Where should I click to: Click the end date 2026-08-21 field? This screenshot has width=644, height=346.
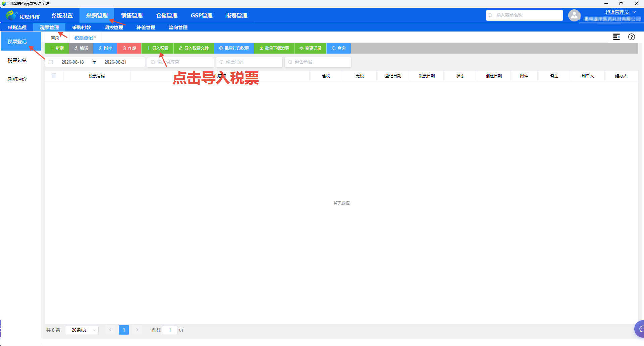tap(115, 62)
